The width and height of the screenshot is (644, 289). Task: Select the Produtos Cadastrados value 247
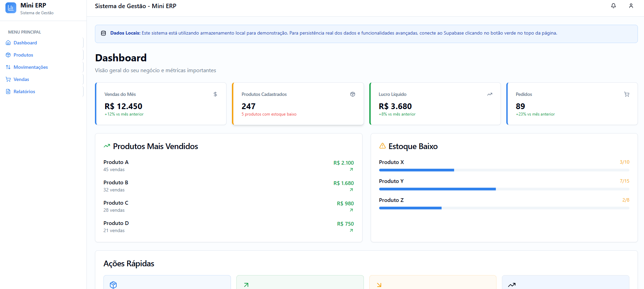click(249, 106)
